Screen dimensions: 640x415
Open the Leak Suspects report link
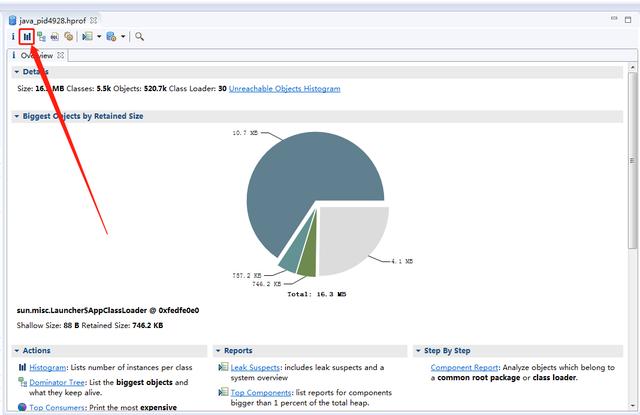click(x=255, y=368)
